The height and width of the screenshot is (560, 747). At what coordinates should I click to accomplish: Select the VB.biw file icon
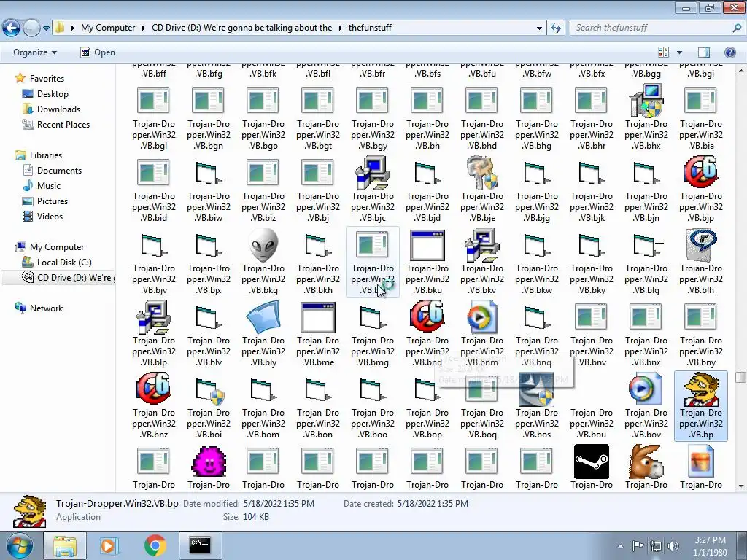(208, 174)
